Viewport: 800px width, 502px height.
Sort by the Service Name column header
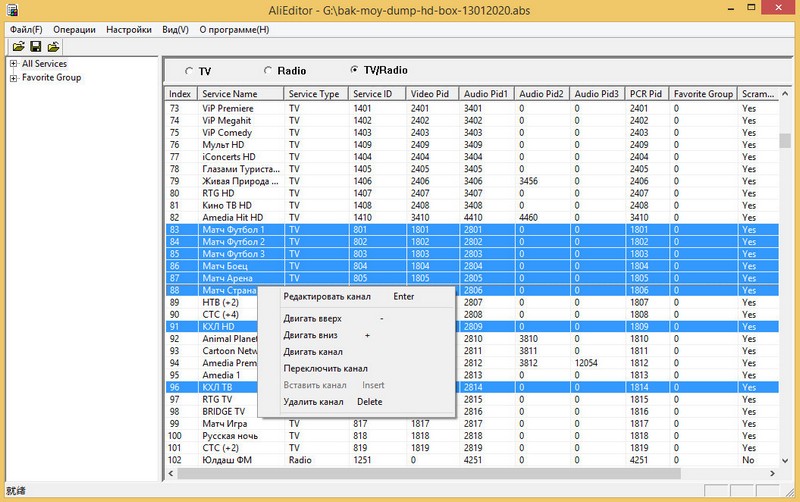point(240,94)
